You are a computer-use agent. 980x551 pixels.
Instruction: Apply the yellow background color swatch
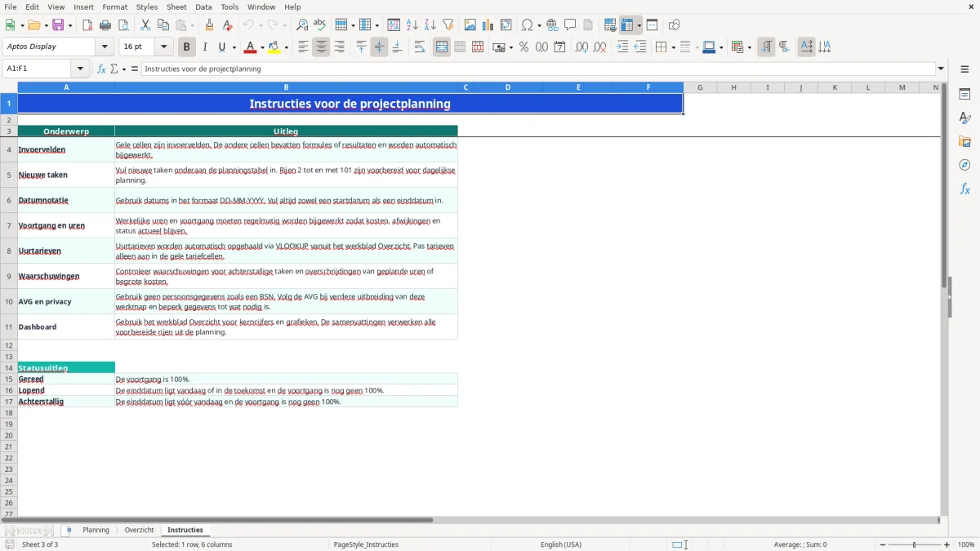[274, 47]
